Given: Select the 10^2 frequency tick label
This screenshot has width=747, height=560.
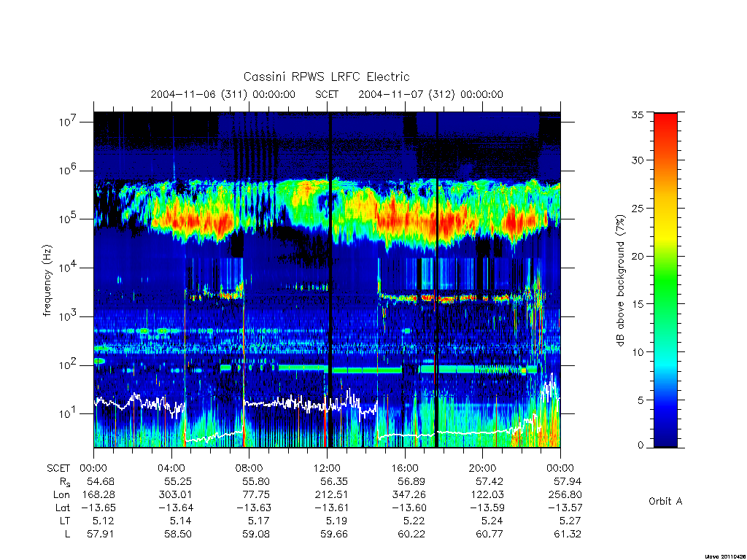Looking at the screenshot, I should (x=69, y=365).
